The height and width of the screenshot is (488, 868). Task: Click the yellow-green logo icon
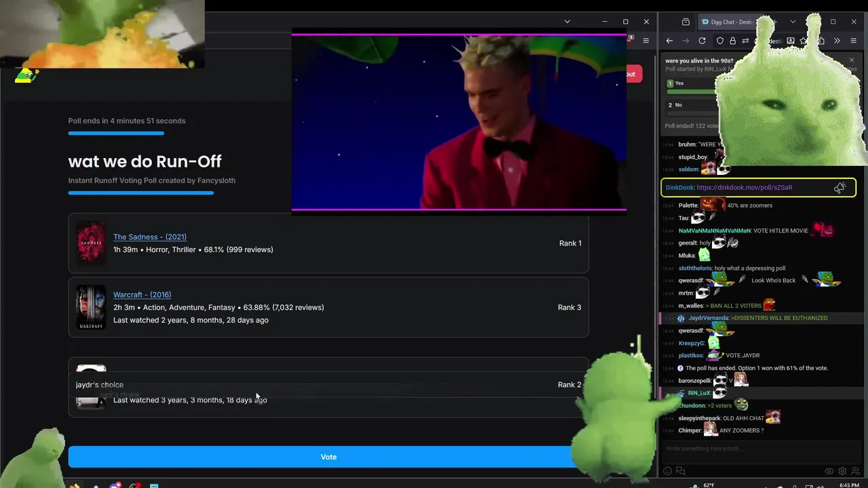coord(26,75)
